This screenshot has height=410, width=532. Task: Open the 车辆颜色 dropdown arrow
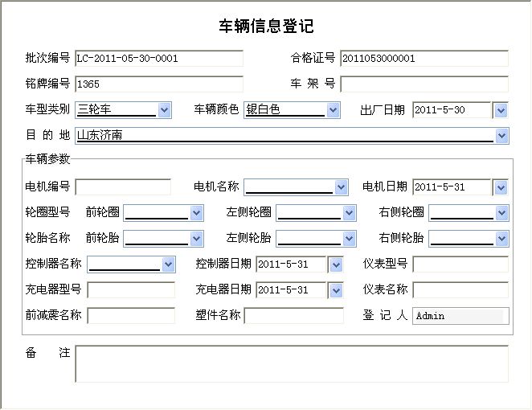point(334,110)
